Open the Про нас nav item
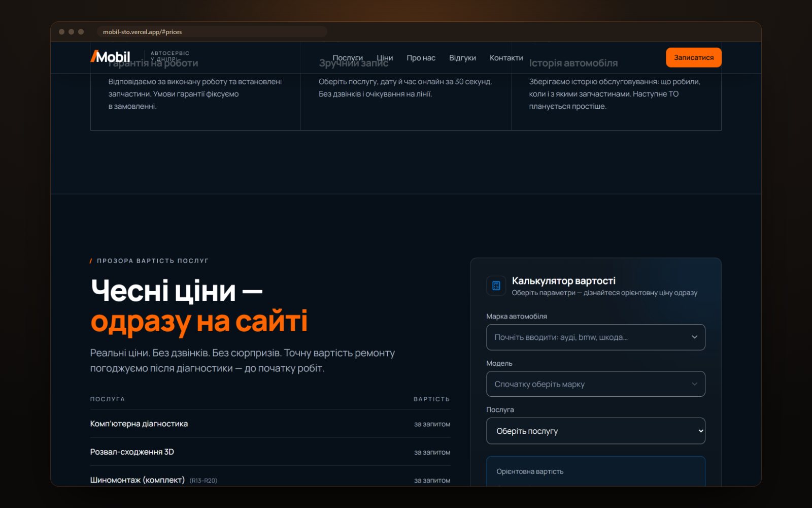 tap(421, 57)
